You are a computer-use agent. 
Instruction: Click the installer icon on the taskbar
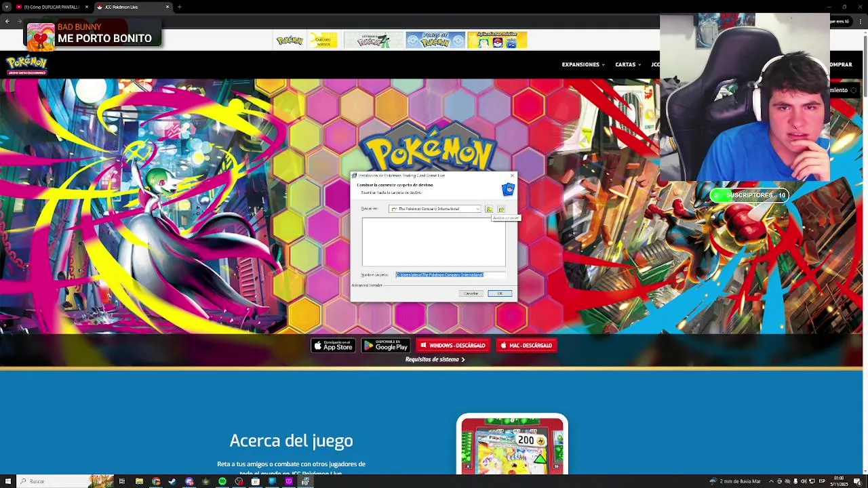pyautogui.click(x=305, y=481)
